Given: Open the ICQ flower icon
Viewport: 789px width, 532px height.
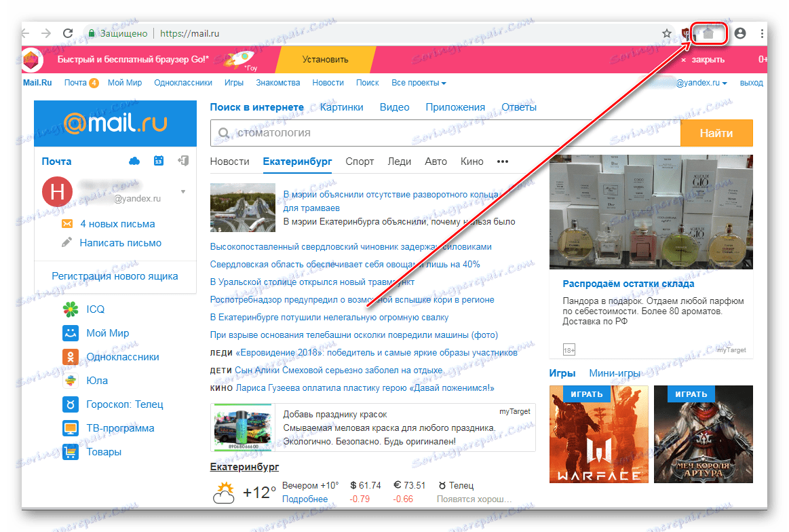Looking at the screenshot, I should coord(71,309).
